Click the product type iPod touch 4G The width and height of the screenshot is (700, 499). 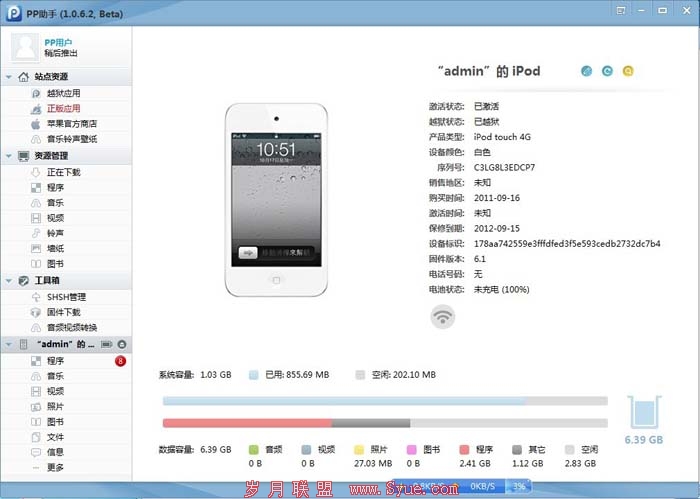click(x=502, y=137)
